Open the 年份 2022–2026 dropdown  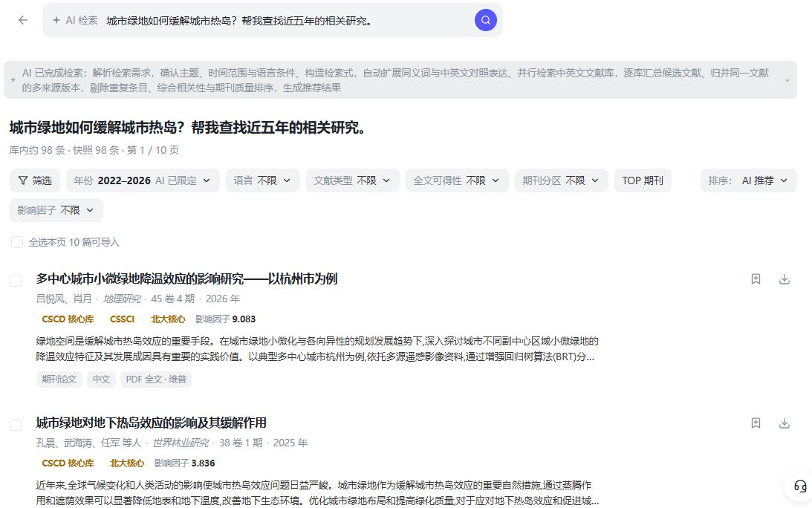(143, 180)
